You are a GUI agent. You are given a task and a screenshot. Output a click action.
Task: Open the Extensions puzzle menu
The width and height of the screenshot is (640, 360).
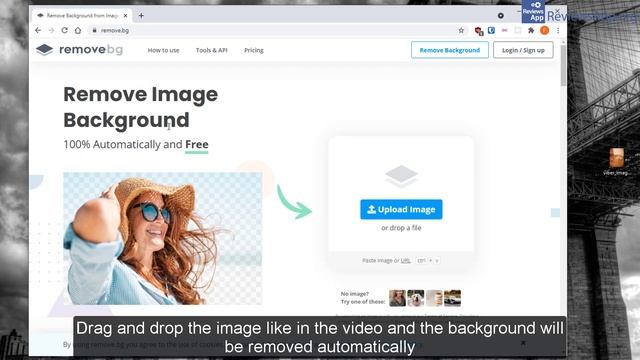pos(531,30)
